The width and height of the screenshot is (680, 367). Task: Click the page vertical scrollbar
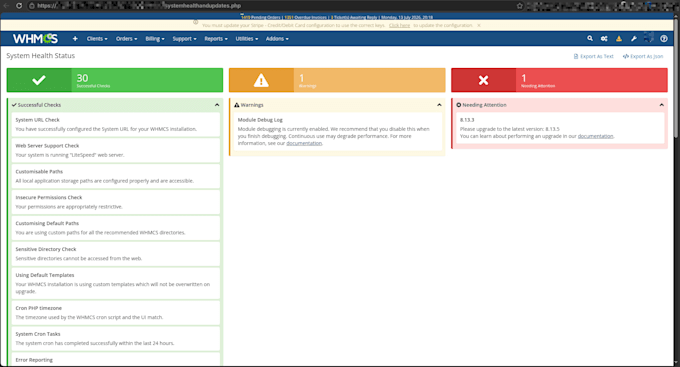tap(676, 78)
